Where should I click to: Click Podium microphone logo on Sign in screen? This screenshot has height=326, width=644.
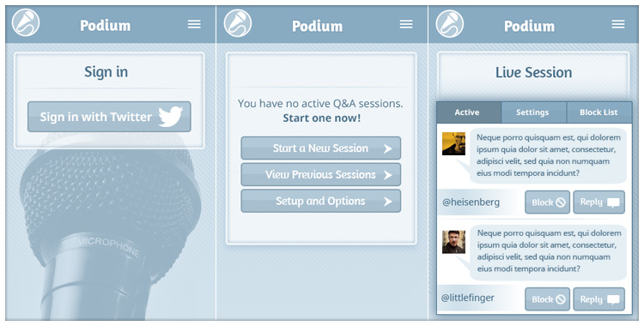(x=26, y=22)
